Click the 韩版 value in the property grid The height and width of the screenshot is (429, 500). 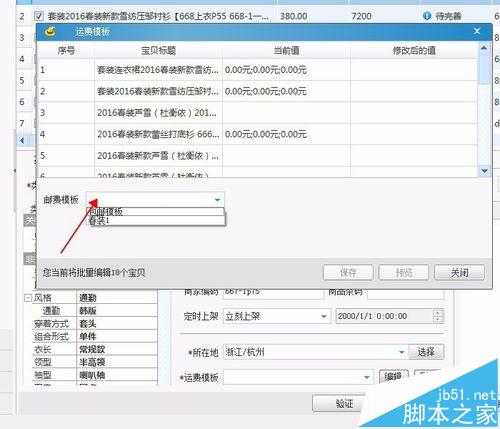[x=117, y=311]
